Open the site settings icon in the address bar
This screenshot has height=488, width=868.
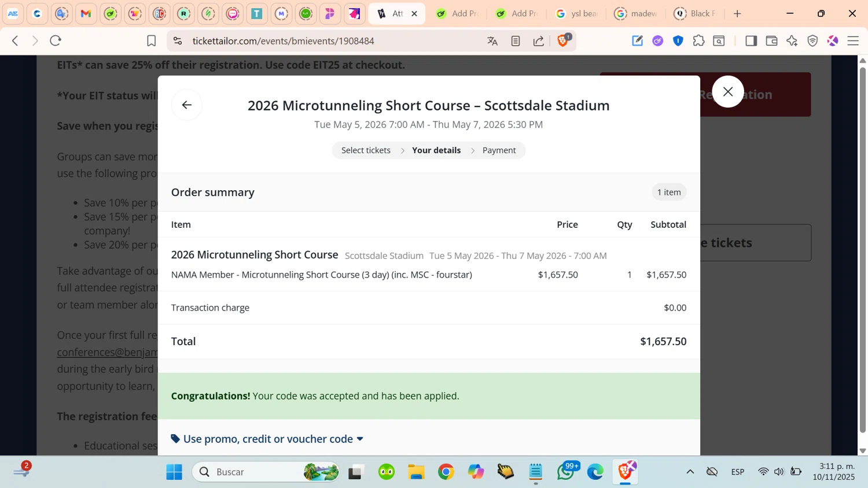tap(178, 41)
